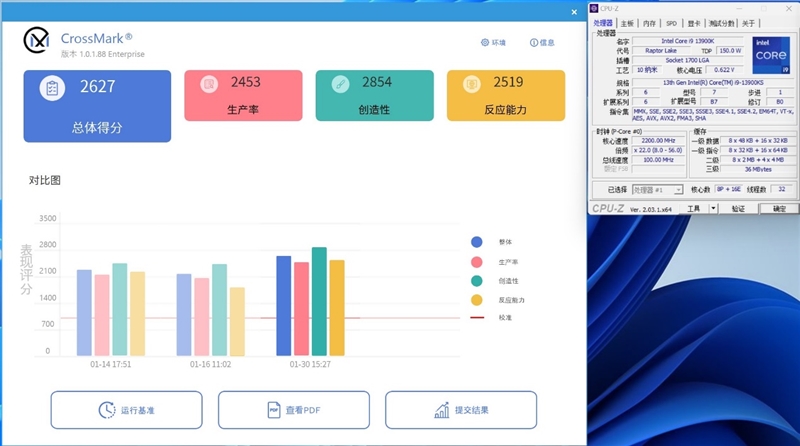The width and height of the screenshot is (800, 446).
Task: Click the link icon on 创造性 card
Action: click(340, 84)
